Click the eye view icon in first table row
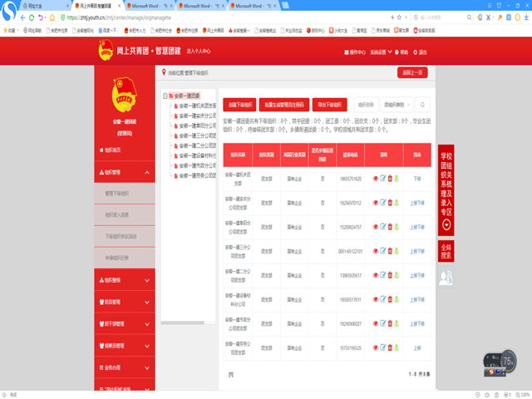 point(376,179)
